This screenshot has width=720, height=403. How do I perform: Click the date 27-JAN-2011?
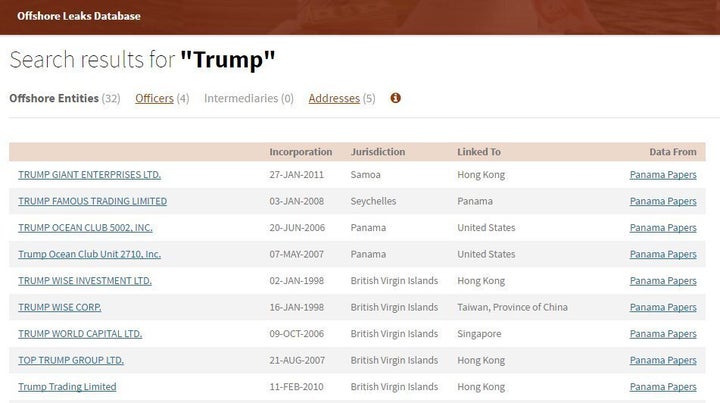tap(297, 175)
